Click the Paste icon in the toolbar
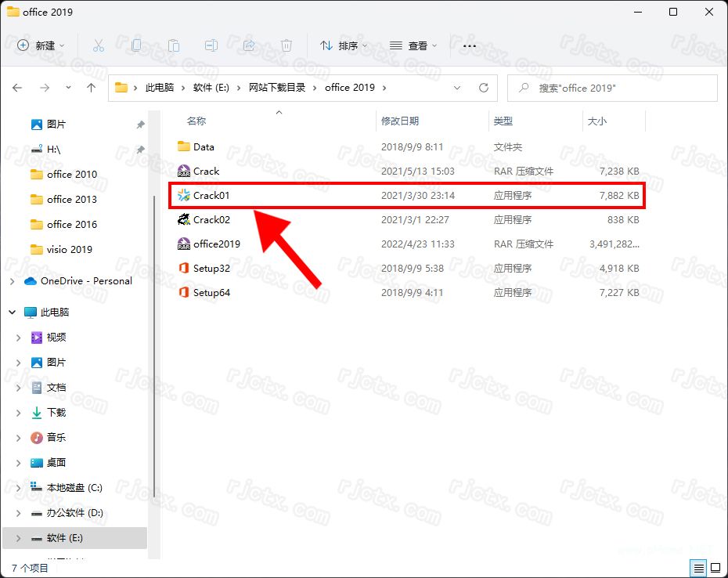Viewport: 728px width, 578px height. [173, 45]
